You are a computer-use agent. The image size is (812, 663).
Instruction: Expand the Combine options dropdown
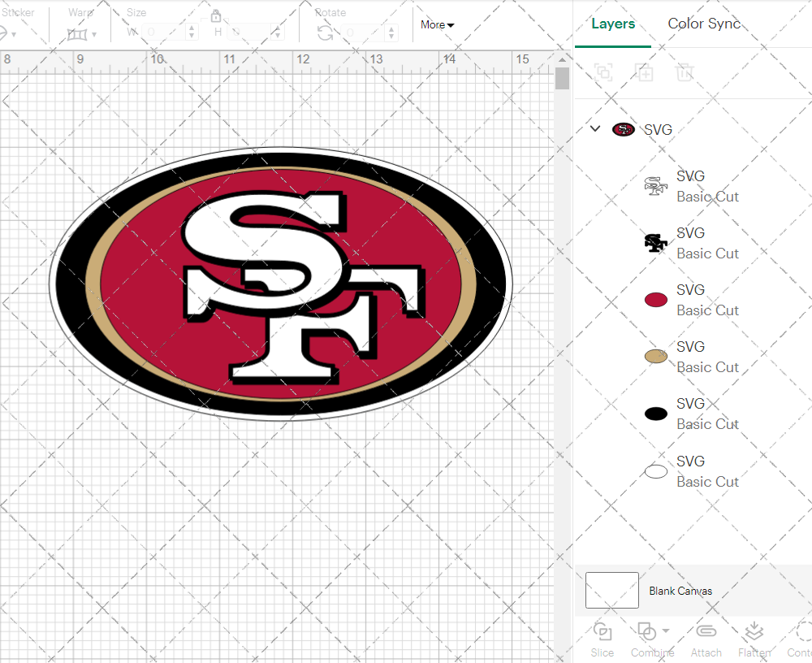pyautogui.click(x=666, y=630)
